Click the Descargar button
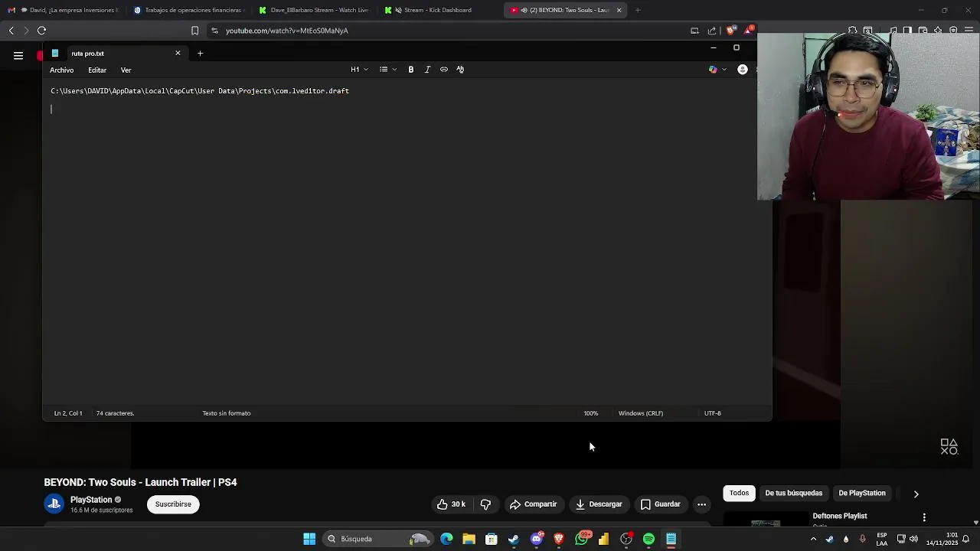Screen dimensions: 980x551 [x=599, y=504]
